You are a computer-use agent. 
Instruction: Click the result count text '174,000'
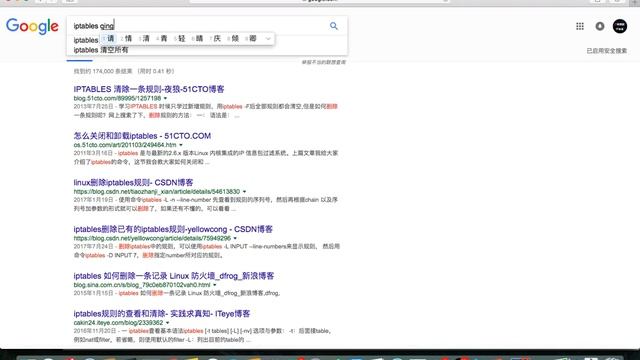point(103,71)
